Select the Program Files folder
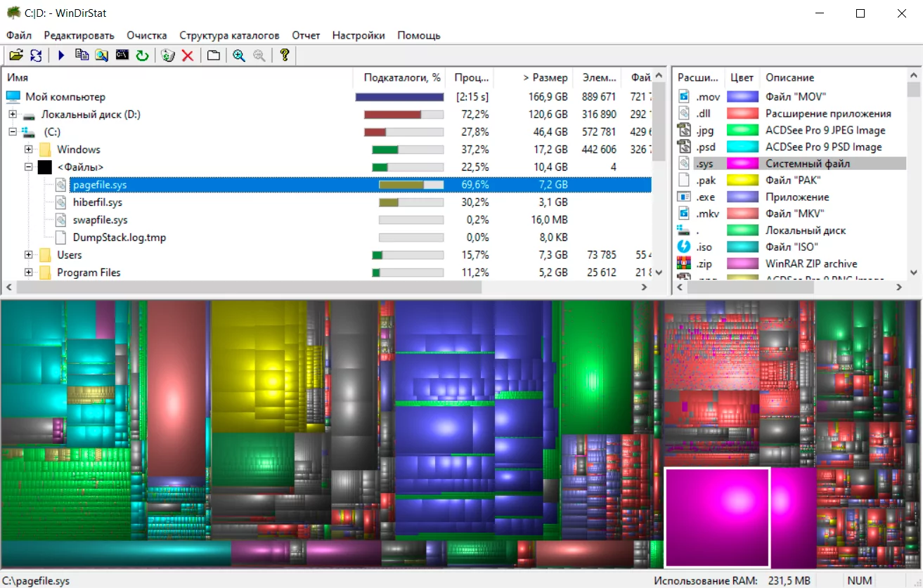The height and width of the screenshot is (588, 923). 89,273
